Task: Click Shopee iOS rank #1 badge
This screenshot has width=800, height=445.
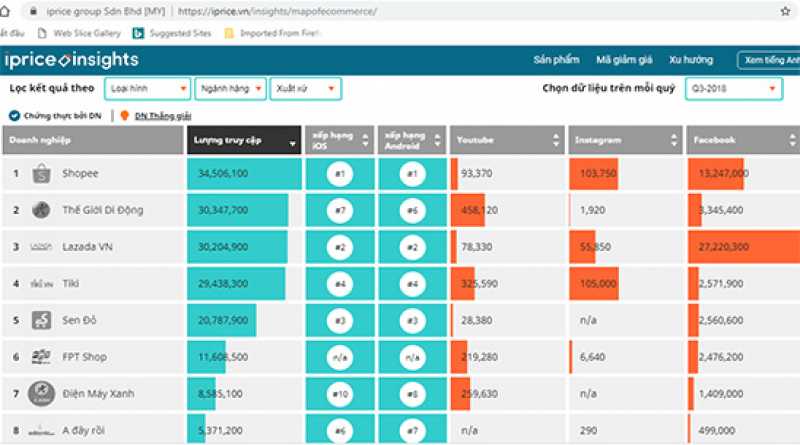Action: (x=340, y=174)
